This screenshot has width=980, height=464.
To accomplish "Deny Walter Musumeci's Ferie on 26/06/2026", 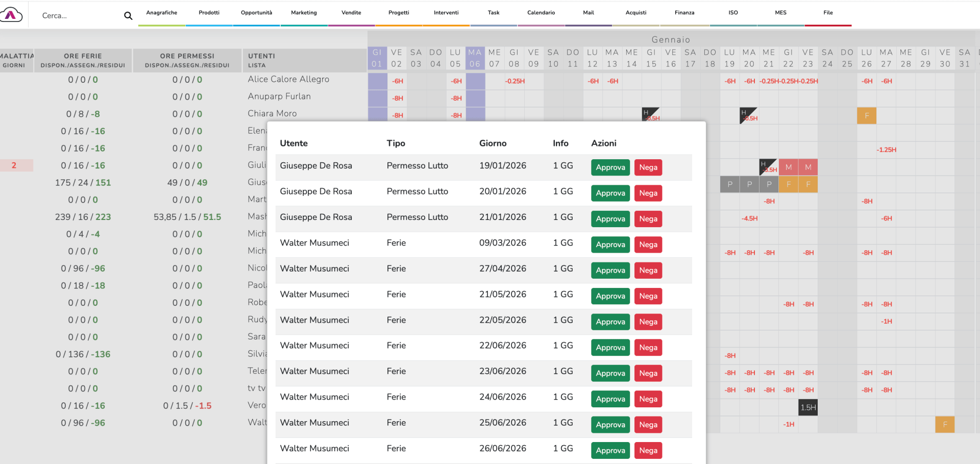I will pyautogui.click(x=648, y=450).
